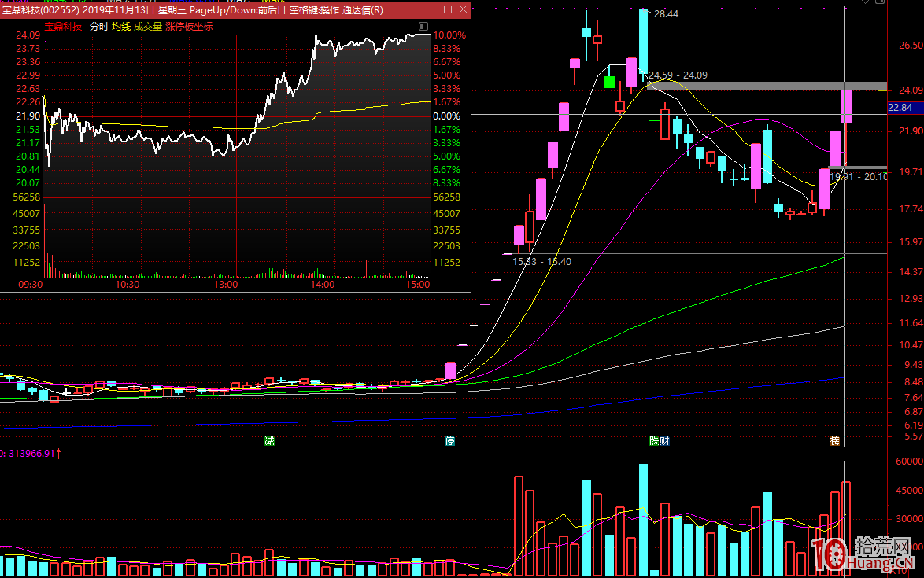Click the 24.59 - 24.09 gap label
This screenshot has height=578, width=924.
point(678,75)
